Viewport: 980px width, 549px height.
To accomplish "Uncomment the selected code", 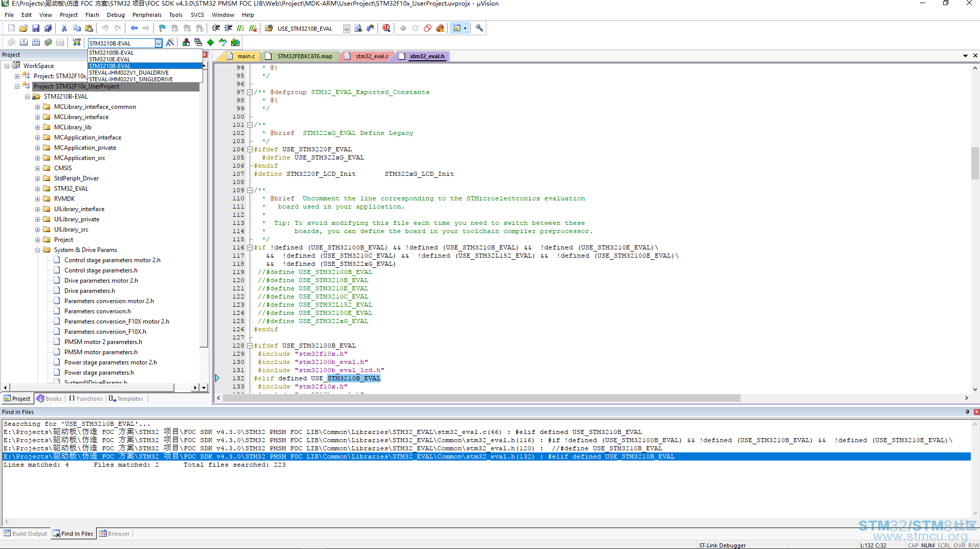I will pos(253,28).
